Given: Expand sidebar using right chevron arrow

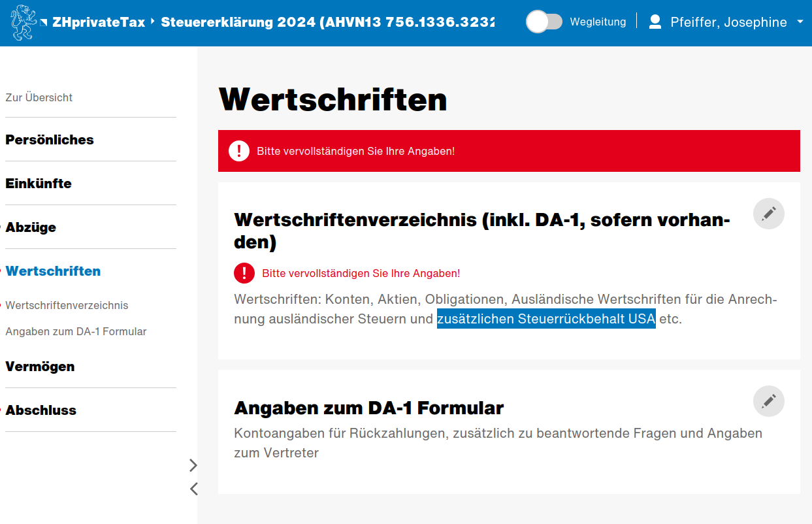Looking at the screenshot, I should coord(193,465).
